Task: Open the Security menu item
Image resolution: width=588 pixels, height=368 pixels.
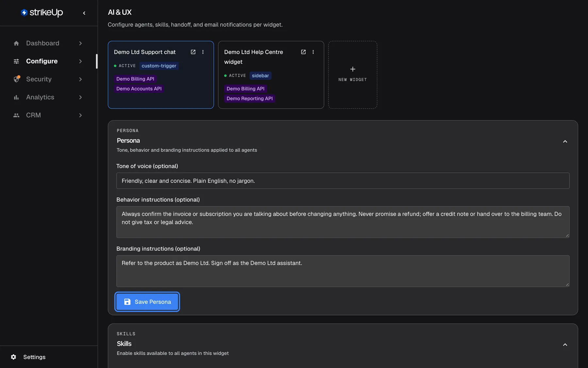Action: (x=48, y=79)
